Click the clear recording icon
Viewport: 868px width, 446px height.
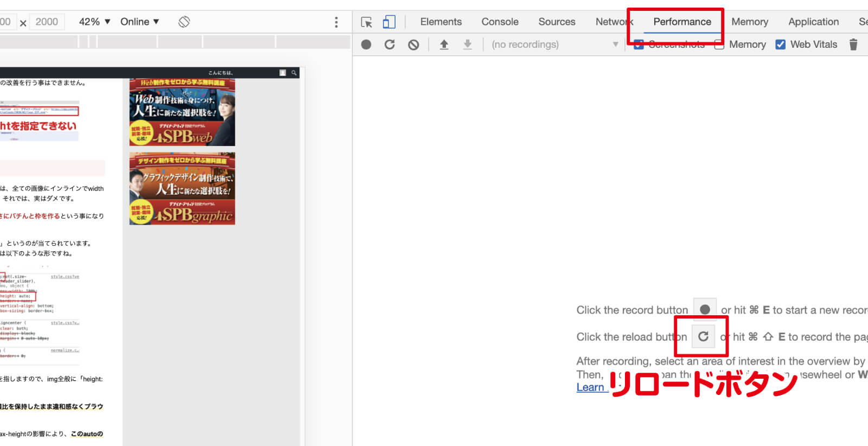pos(413,44)
